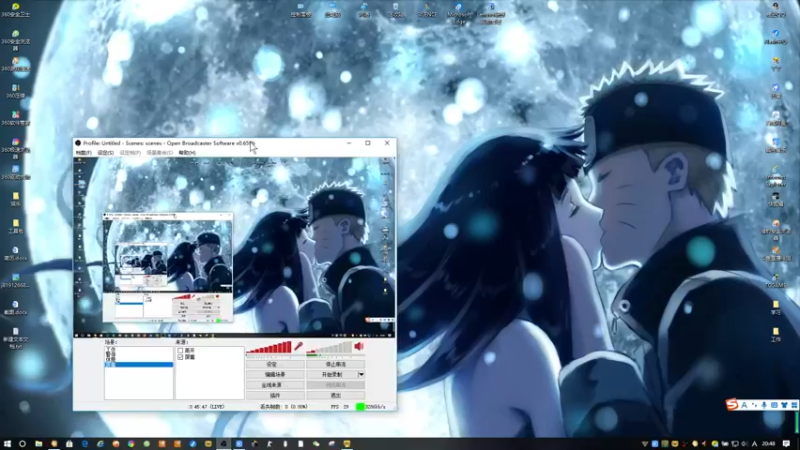This screenshot has width=800, height=450.
Task: Show hidden system tray icons
Action: [645, 444]
